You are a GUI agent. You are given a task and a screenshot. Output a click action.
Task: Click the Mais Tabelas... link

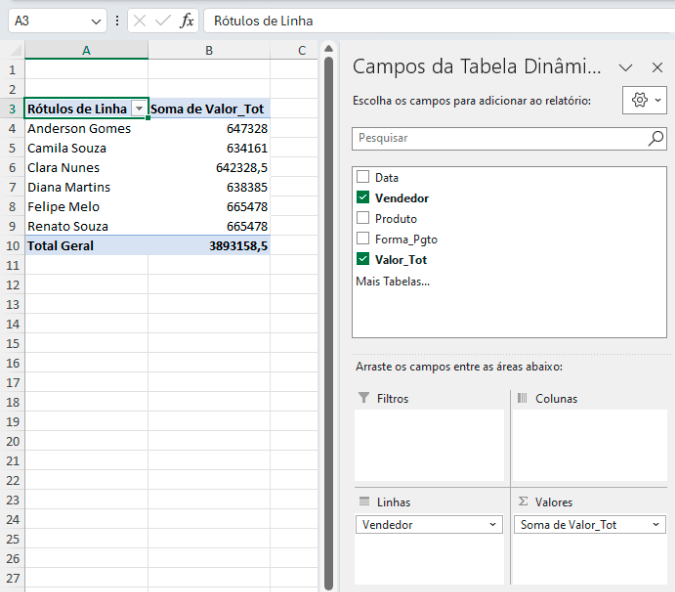point(393,281)
